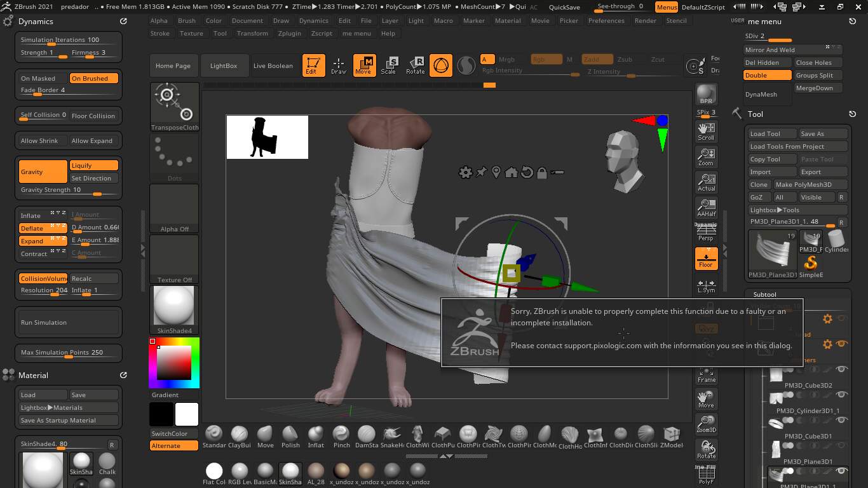The width and height of the screenshot is (868, 488).
Task: Click gizmo home icon
Action: [x=512, y=172]
